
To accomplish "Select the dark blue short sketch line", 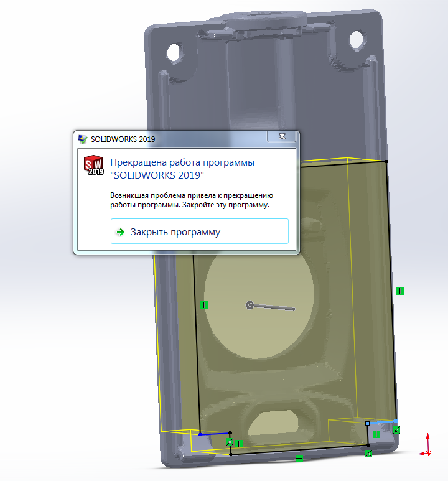I will [215, 434].
